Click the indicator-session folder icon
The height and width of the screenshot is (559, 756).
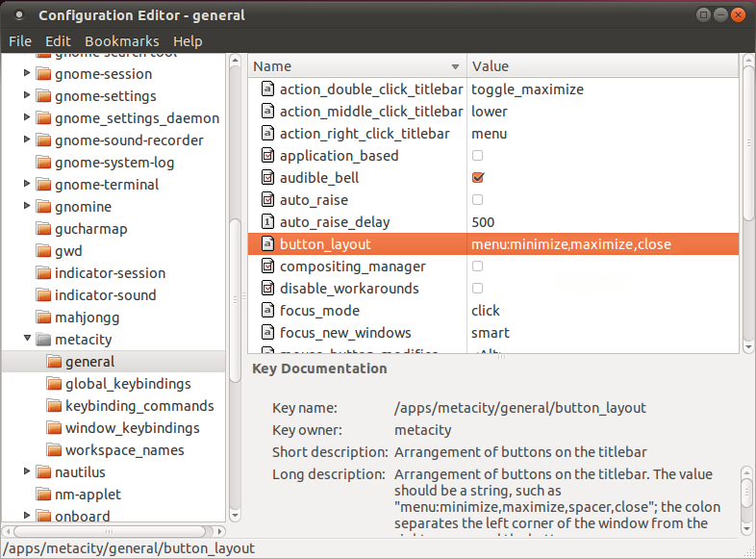click(x=43, y=273)
